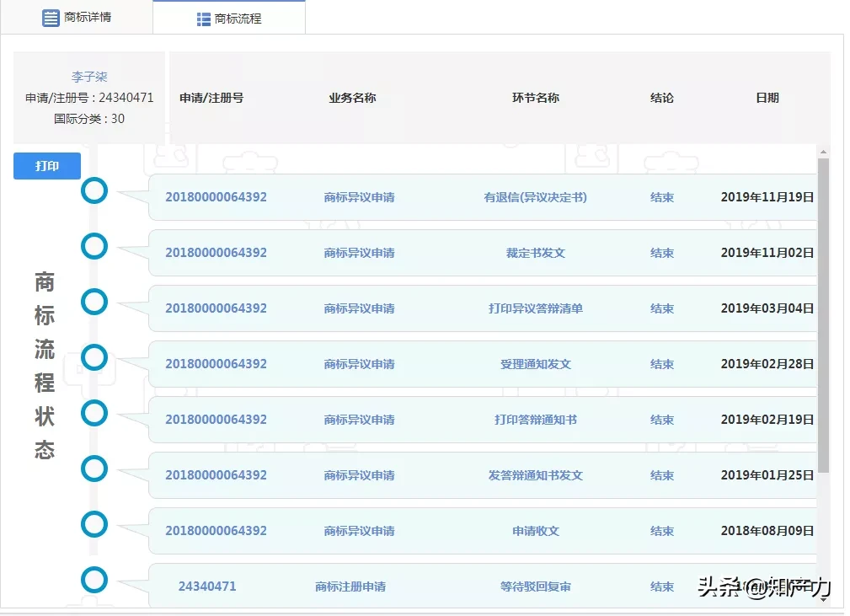Screen dimensions: 850x616
Task: Click 发答辩通知书发文 stage text
Action: [536, 475]
